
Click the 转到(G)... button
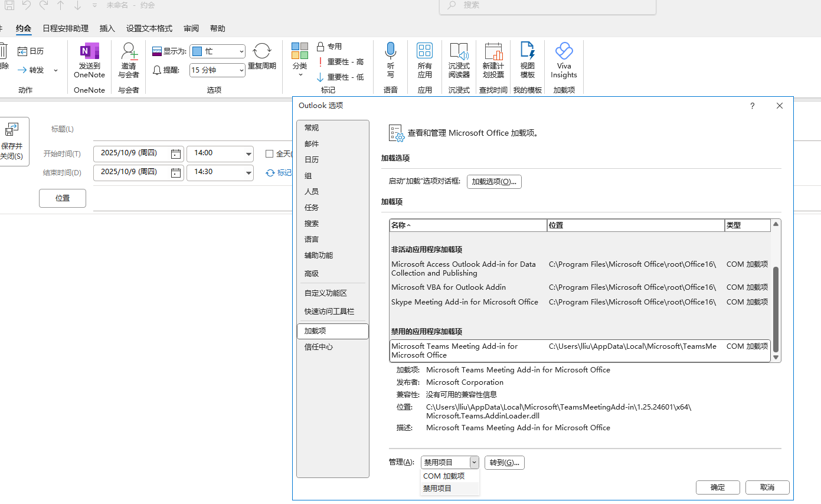[504, 463]
